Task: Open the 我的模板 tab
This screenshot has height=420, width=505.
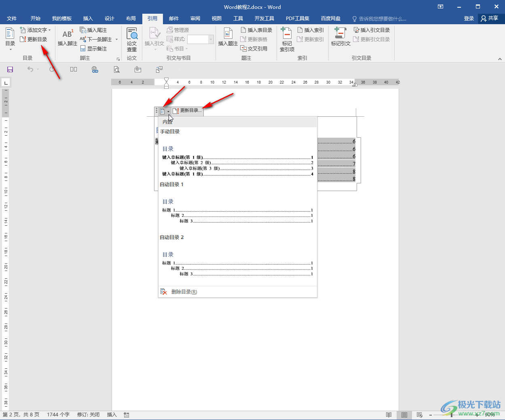Action: [62, 19]
